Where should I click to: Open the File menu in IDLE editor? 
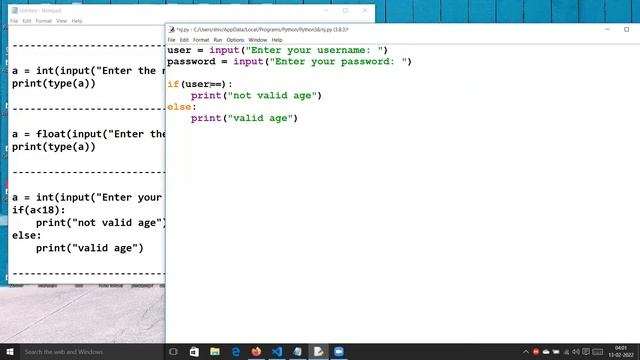(171, 40)
